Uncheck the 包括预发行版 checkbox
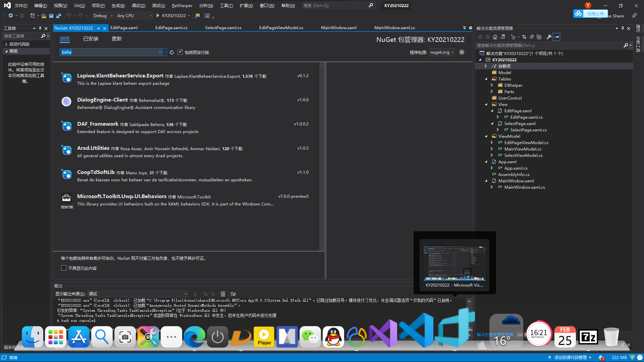 [180, 52]
